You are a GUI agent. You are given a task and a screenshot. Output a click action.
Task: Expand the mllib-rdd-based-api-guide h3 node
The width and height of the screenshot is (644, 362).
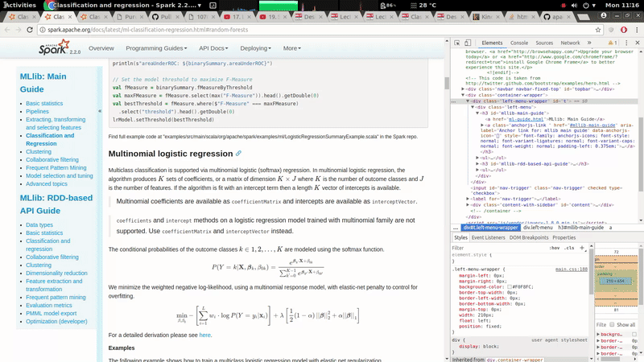pos(477,164)
